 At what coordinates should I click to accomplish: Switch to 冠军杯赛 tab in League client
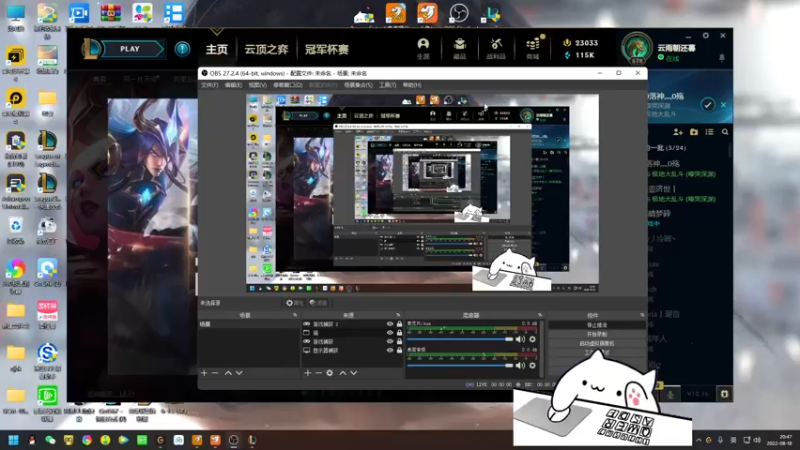(x=327, y=49)
